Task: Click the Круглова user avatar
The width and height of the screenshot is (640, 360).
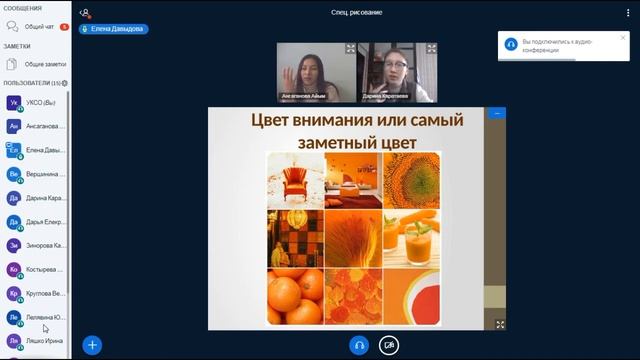Action: tap(14, 293)
